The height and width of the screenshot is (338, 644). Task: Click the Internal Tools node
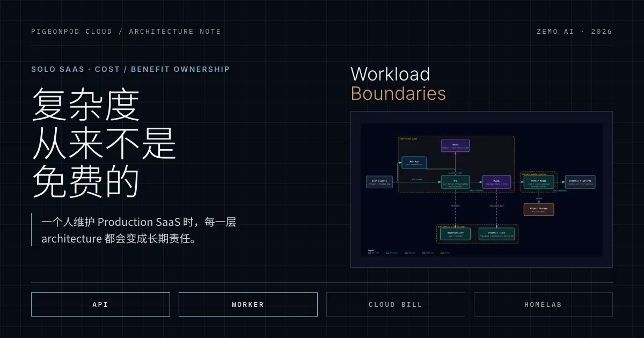point(496,234)
